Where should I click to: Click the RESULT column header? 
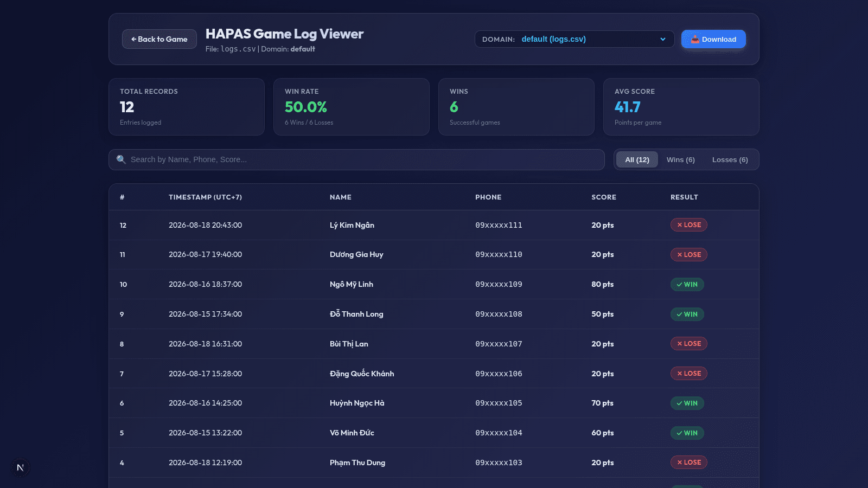point(684,197)
